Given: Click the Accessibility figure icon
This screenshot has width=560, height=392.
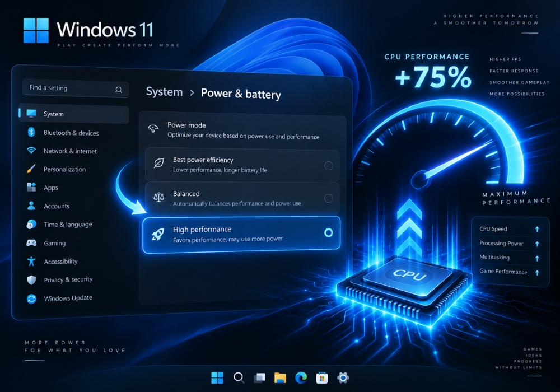Looking at the screenshot, I should pos(31,262).
